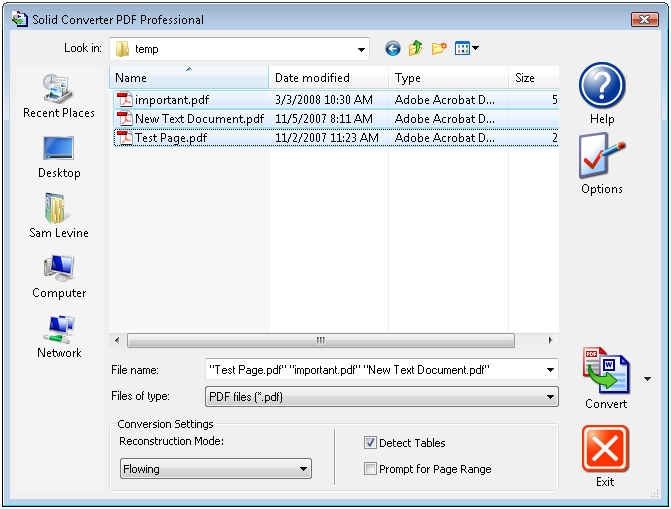Viewport: 671px width, 509px height.
Task: Open Sam Levine user folder
Action: click(x=59, y=216)
